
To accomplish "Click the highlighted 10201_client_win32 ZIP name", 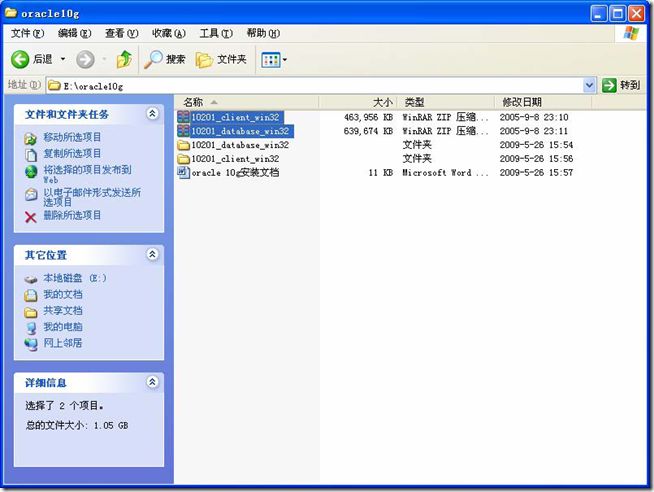I will pyautogui.click(x=235, y=117).
